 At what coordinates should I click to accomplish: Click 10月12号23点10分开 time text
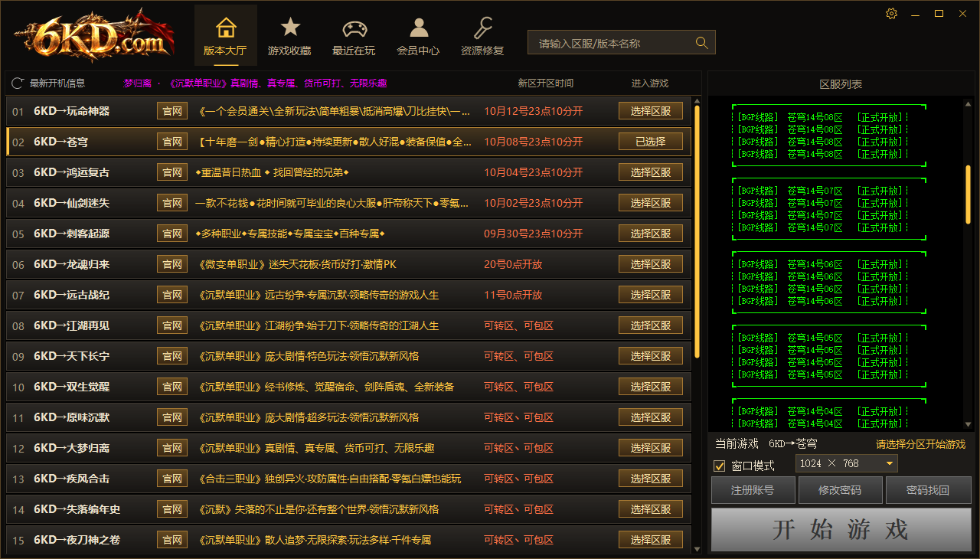[x=533, y=111]
